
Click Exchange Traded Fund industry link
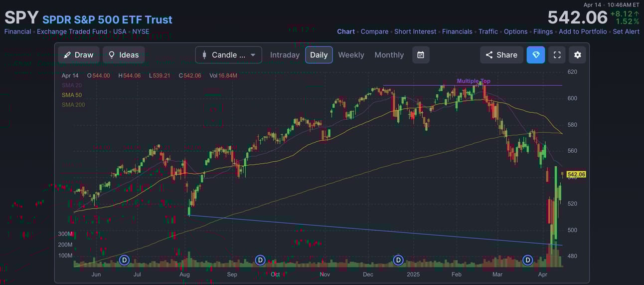tap(72, 31)
